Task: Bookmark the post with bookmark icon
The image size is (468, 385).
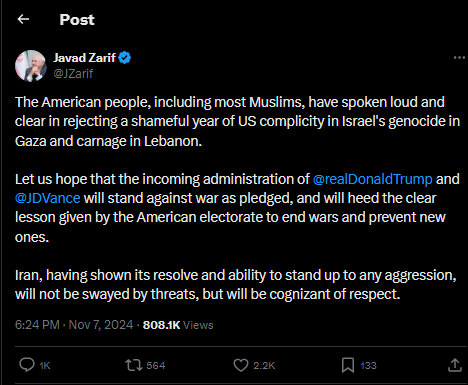Action: pos(348,365)
